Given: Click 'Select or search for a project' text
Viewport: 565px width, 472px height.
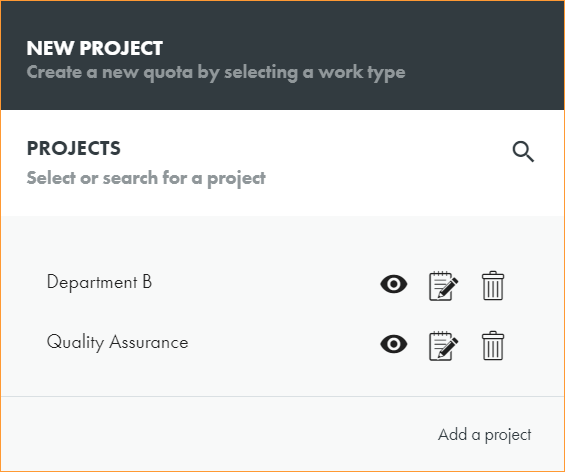Looking at the screenshot, I should [x=146, y=178].
